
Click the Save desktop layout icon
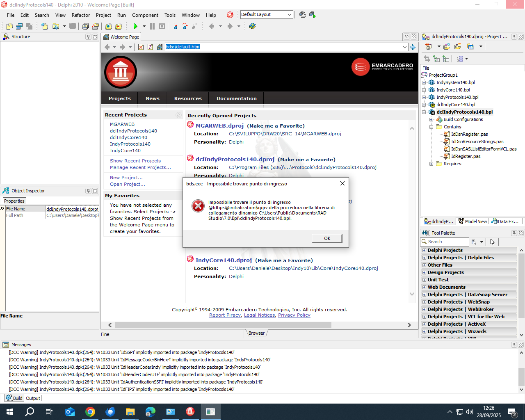302,15
